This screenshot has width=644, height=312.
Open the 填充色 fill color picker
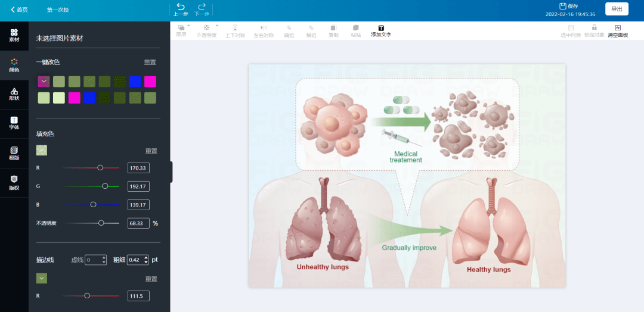pyautogui.click(x=42, y=151)
